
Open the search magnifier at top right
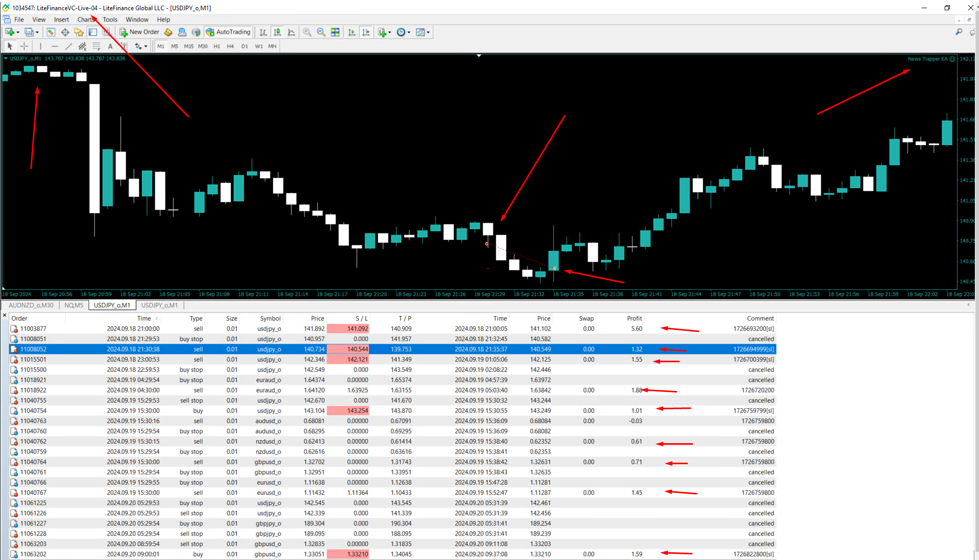(959, 32)
